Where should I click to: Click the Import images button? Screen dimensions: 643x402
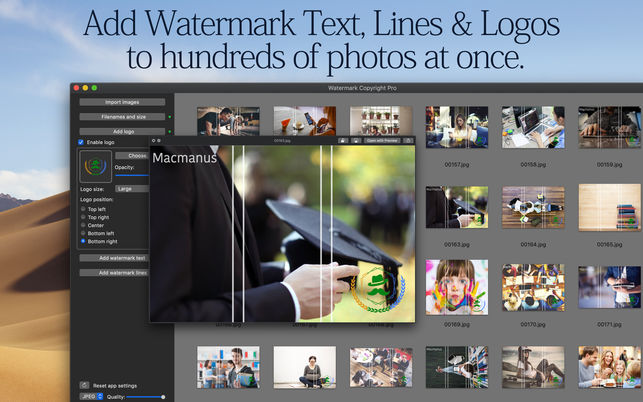(x=122, y=102)
